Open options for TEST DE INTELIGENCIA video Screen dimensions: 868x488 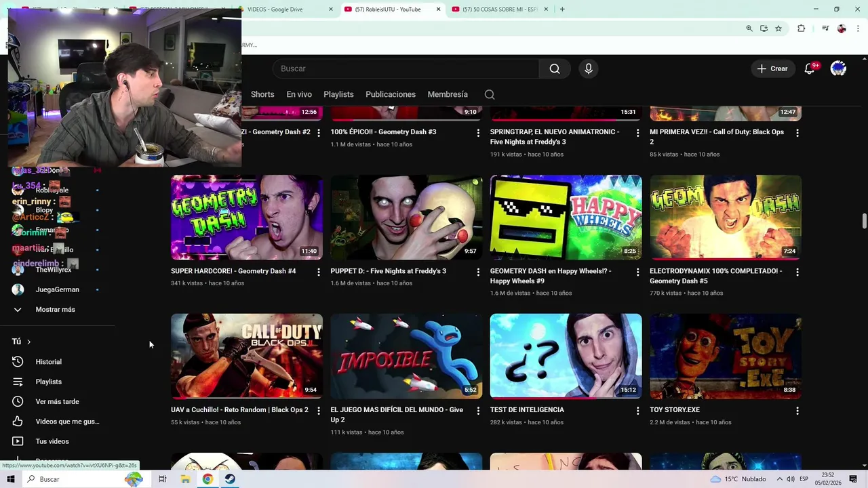(x=637, y=411)
